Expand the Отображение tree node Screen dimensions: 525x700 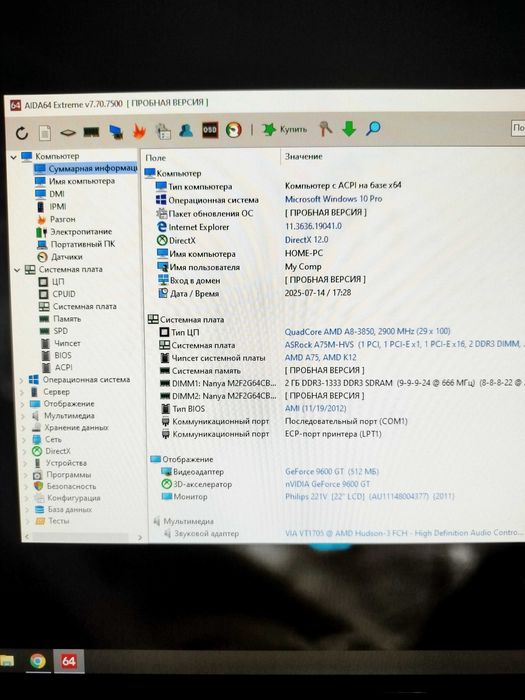(x=22, y=404)
